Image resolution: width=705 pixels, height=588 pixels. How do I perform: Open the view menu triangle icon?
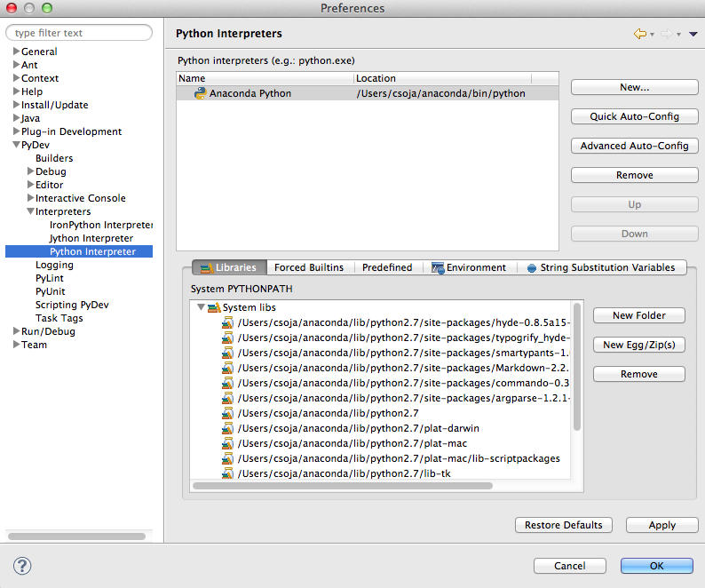(693, 34)
